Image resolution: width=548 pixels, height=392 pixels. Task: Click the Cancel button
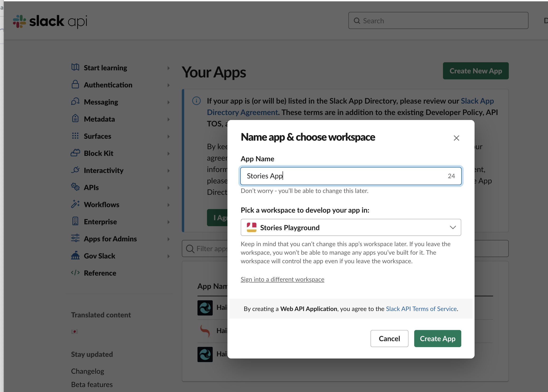[389, 338]
